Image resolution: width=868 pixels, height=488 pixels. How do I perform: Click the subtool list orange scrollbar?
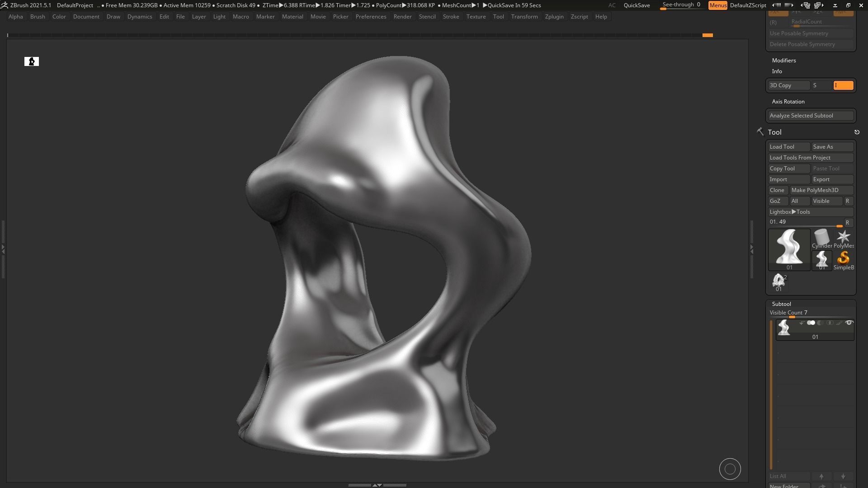click(x=771, y=395)
